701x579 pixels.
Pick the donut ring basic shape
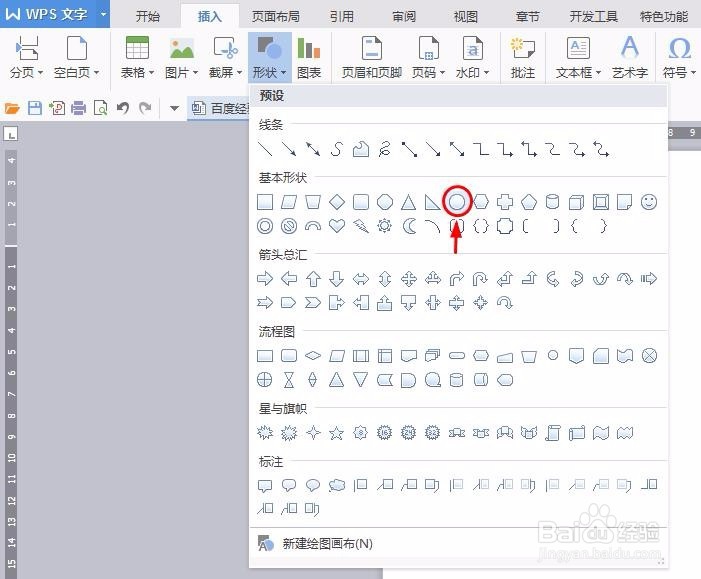(x=265, y=226)
